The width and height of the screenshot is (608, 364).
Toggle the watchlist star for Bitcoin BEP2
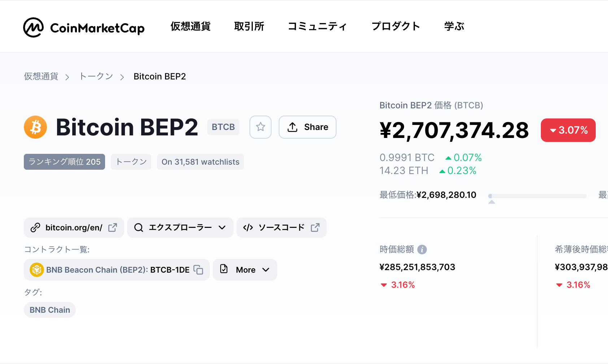(x=260, y=127)
